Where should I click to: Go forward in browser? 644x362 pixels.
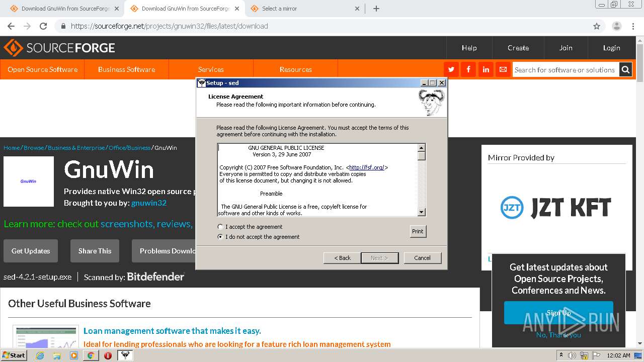27,26
